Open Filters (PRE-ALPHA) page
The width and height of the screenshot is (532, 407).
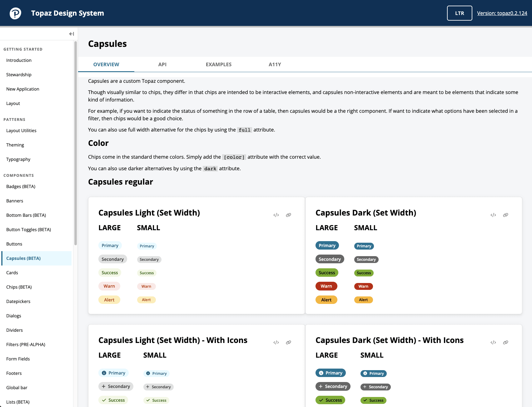click(37, 345)
